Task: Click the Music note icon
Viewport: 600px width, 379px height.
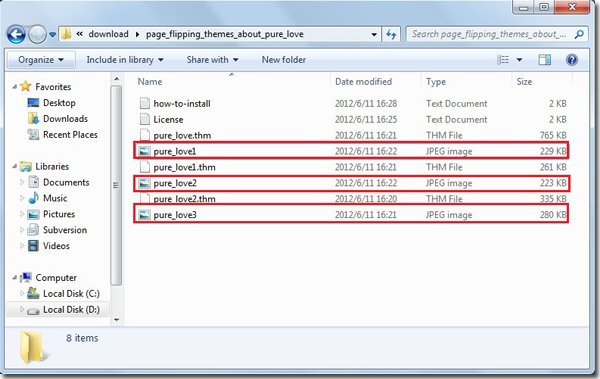Action: 34,198
